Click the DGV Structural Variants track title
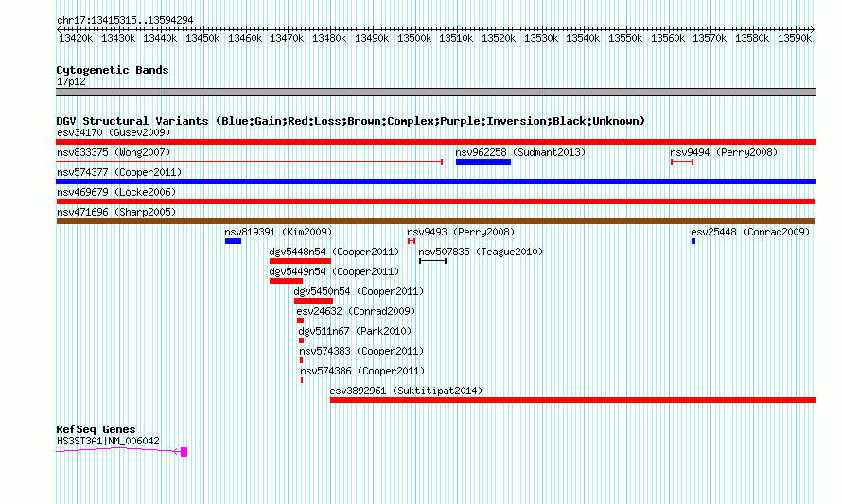Screen dimensions: 842x504 [351, 121]
